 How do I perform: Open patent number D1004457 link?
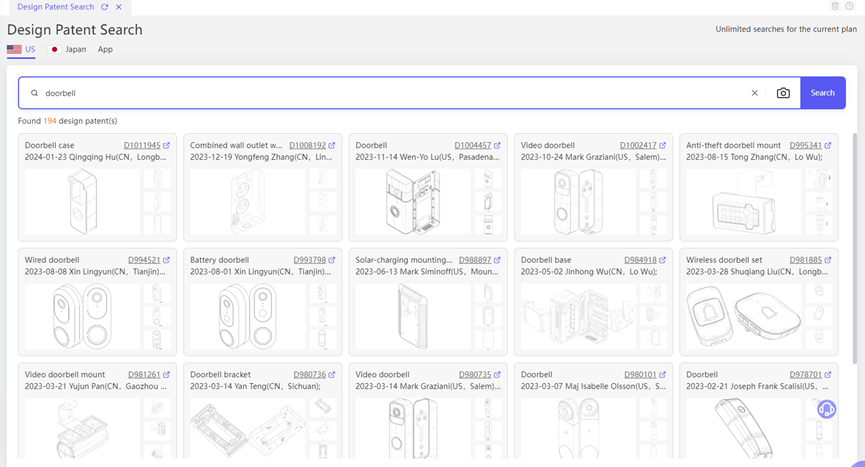[x=472, y=146]
